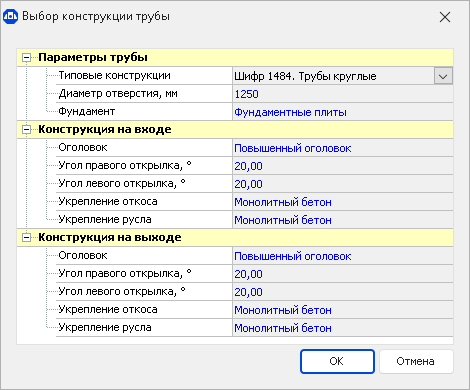Click the Отмена button
This screenshot has width=470, height=390.
tap(416, 361)
